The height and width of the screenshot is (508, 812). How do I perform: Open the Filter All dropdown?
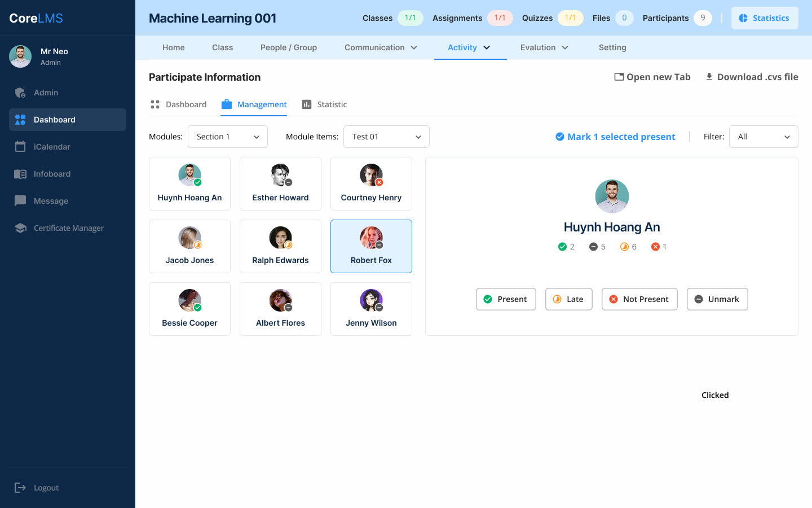(764, 137)
